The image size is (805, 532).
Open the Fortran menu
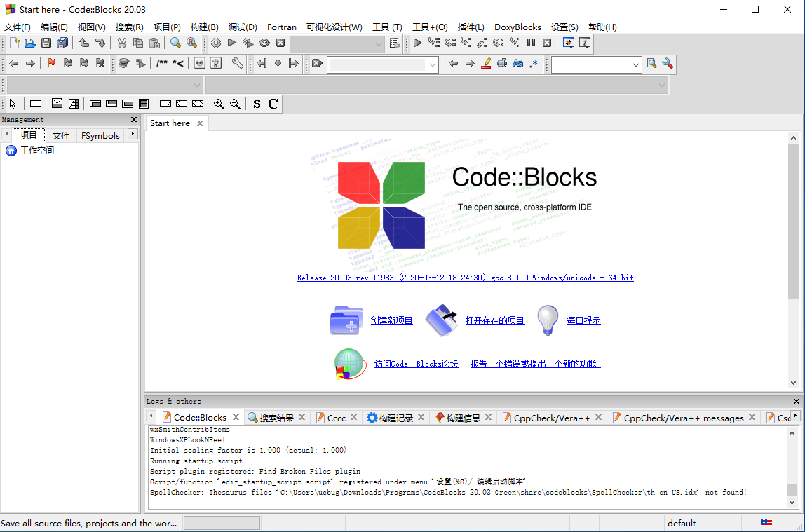(x=281, y=27)
